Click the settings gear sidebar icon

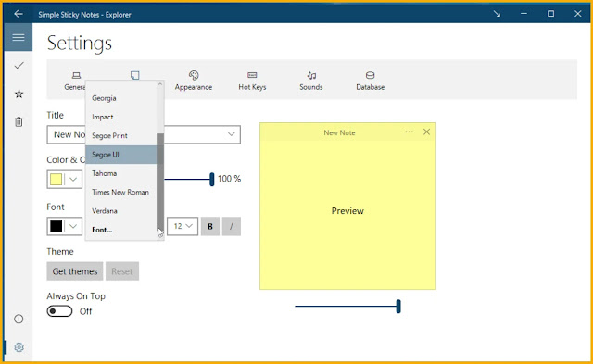pos(19,347)
